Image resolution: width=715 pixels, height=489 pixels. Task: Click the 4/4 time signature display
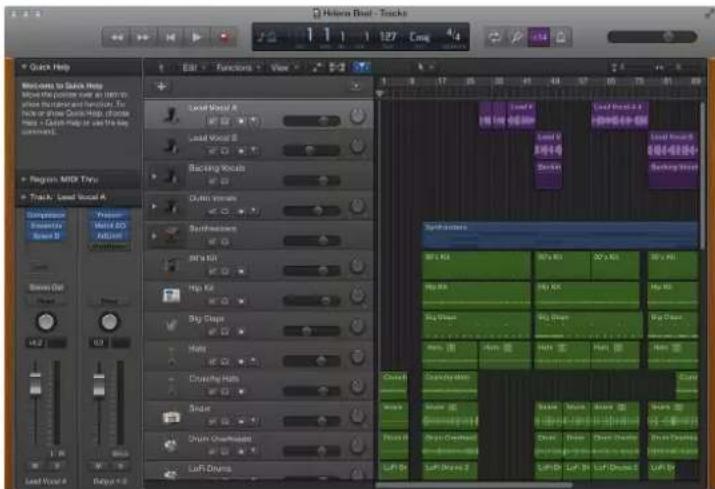453,35
